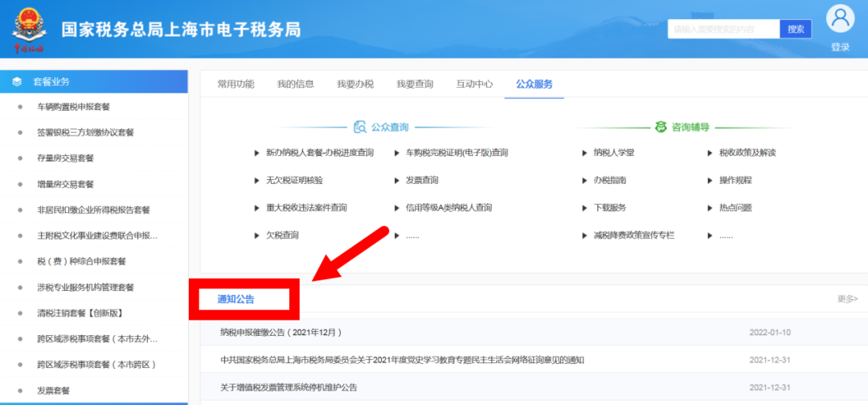868x405 pixels.
Task: Open notice 关于增值税发票管理系统停机维护公告
Action: click(289, 387)
